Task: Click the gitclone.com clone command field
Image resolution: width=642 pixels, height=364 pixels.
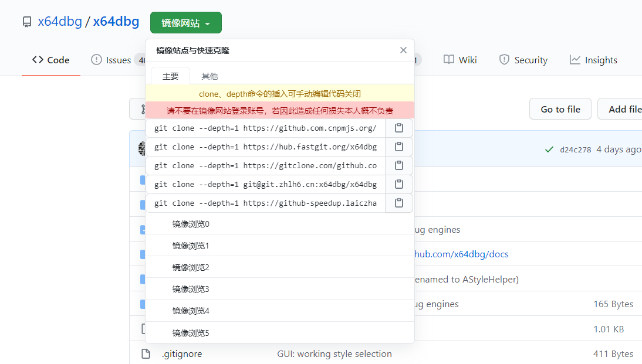Action: click(x=266, y=166)
